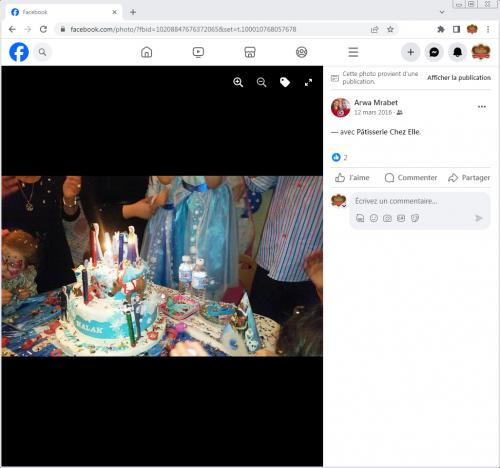Click the address bar URL

[x=183, y=29]
